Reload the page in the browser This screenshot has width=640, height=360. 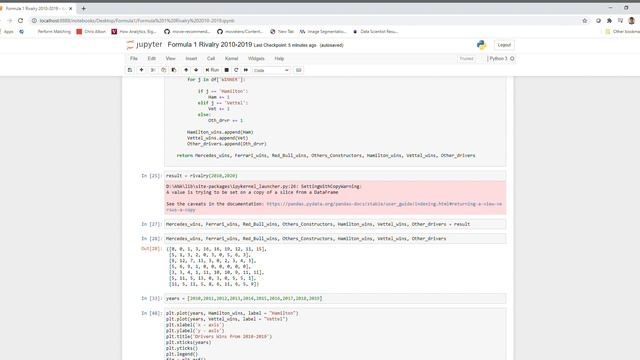[20, 20]
